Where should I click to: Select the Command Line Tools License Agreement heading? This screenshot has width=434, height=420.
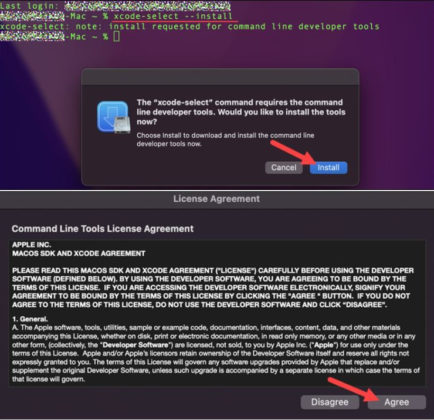pyautogui.click(x=103, y=229)
